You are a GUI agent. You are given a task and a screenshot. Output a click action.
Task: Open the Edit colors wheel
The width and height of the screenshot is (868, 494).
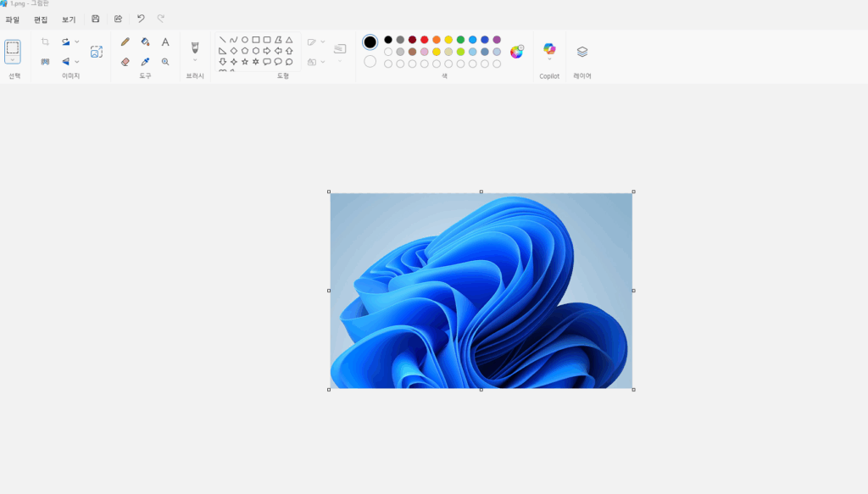pyautogui.click(x=516, y=52)
